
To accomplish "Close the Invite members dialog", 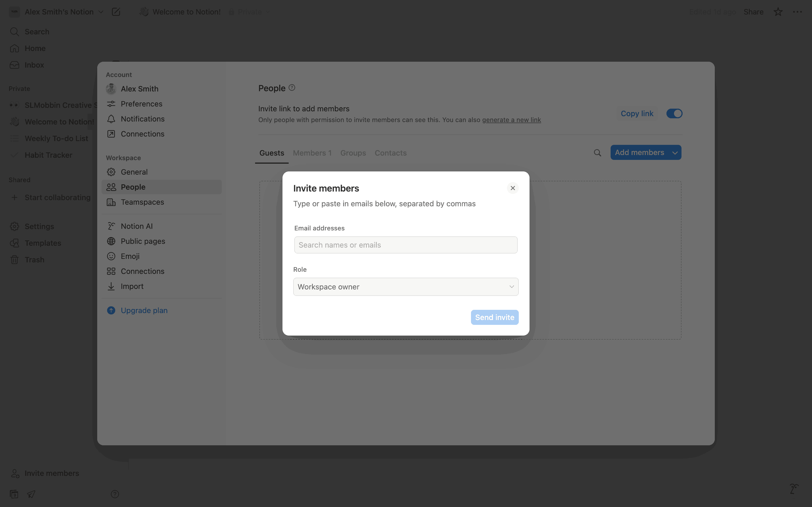I will point(512,188).
